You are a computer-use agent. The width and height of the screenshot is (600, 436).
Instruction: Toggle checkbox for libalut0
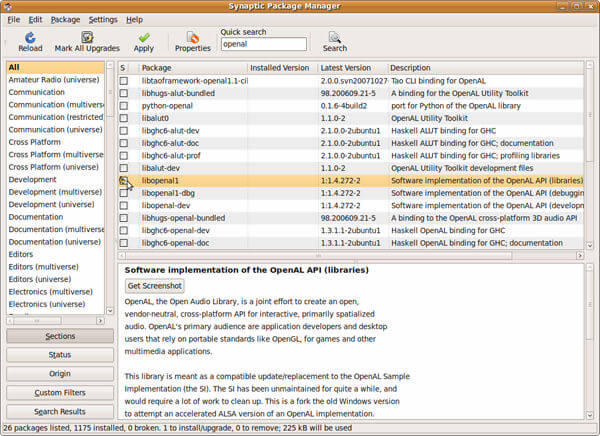click(x=124, y=118)
